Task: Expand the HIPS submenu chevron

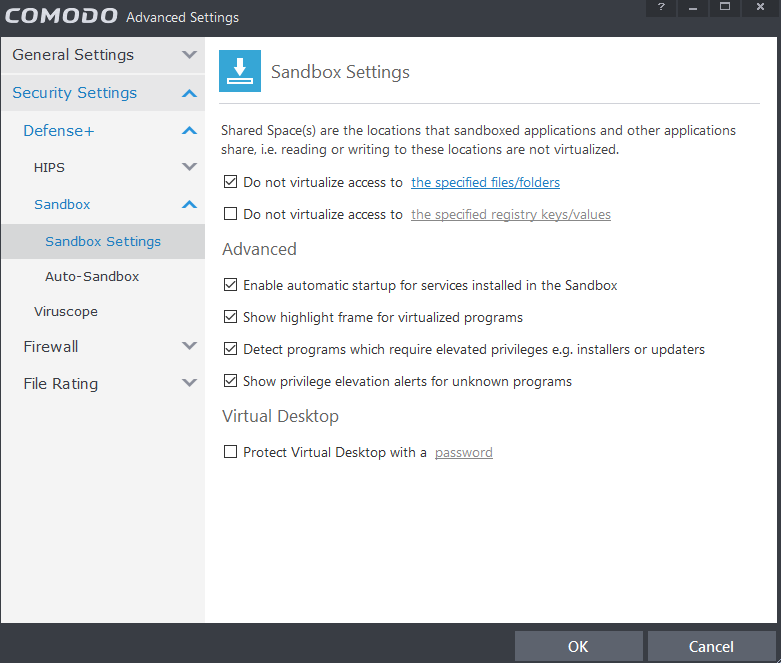Action: point(189,167)
